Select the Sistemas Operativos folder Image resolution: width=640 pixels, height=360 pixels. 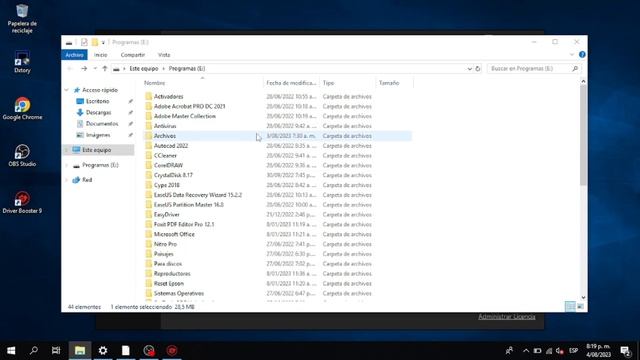coord(179,293)
